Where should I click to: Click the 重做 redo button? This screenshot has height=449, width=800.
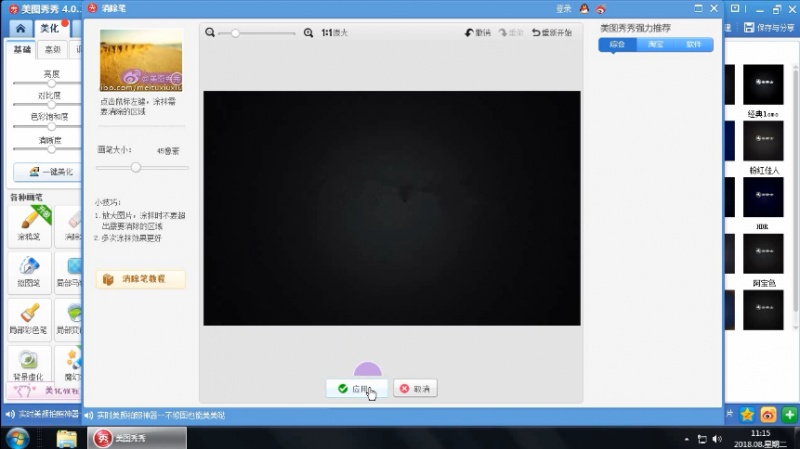pyautogui.click(x=511, y=33)
